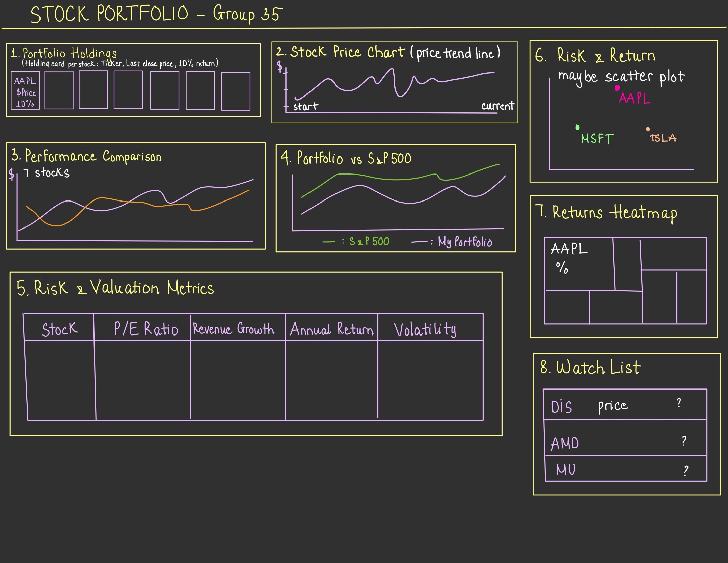Click the Volatility column header

coord(425,330)
